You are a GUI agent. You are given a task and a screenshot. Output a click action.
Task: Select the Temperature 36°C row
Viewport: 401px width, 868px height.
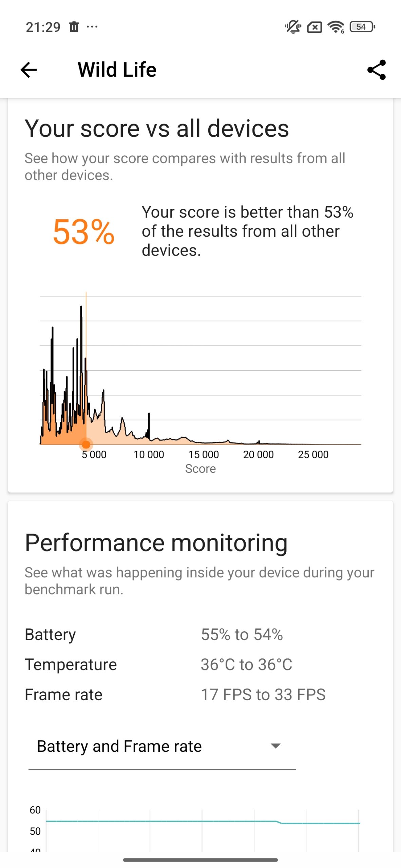coord(200,665)
